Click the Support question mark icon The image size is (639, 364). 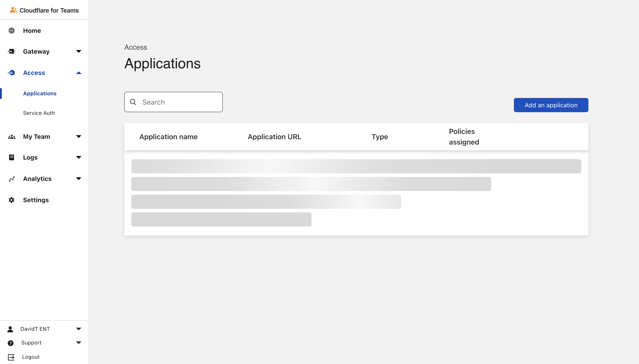(10, 343)
